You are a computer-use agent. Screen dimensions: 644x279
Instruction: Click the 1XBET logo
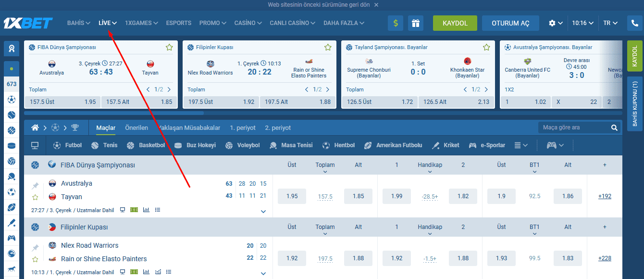[28, 23]
